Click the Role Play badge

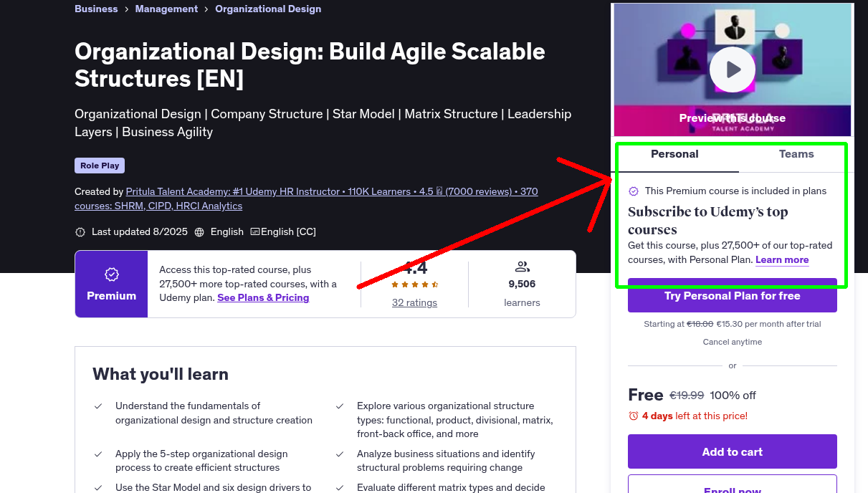click(100, 166)
